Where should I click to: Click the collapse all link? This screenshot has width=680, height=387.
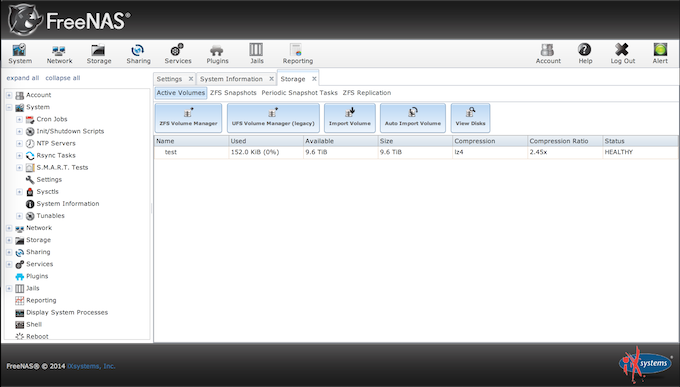(x=63, y=78)
